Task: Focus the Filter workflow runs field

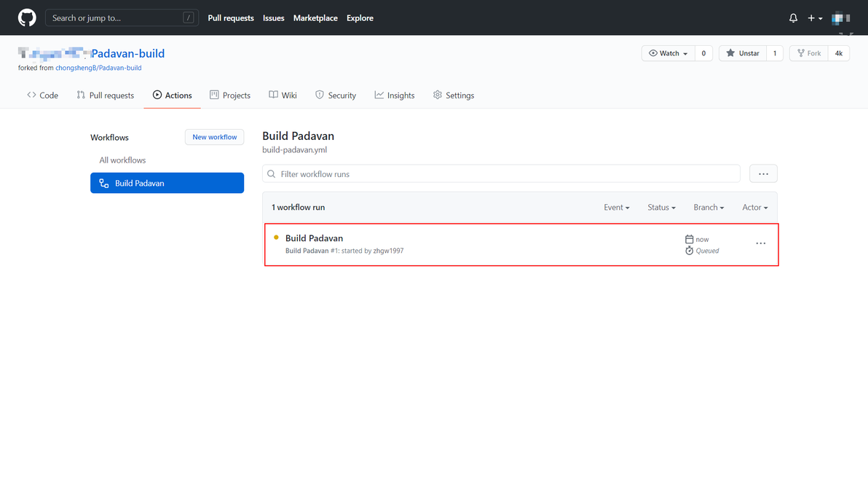Action: (x=501, y=174)
